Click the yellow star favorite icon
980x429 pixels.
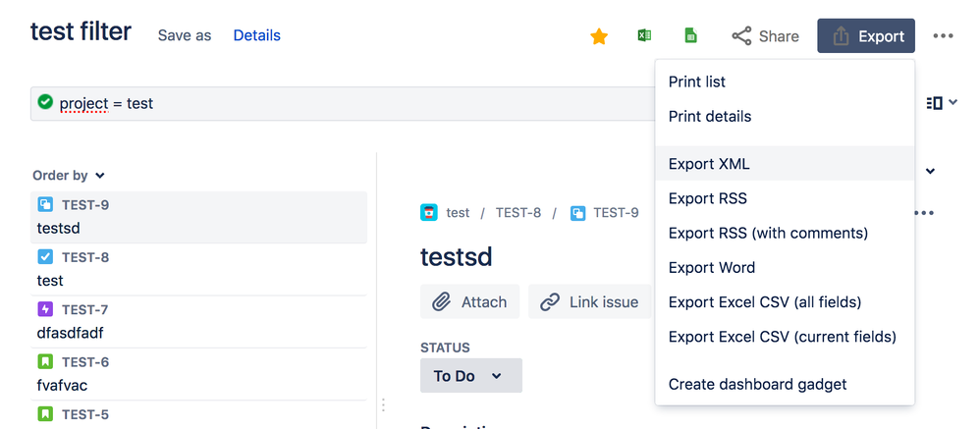click(599, 37)
